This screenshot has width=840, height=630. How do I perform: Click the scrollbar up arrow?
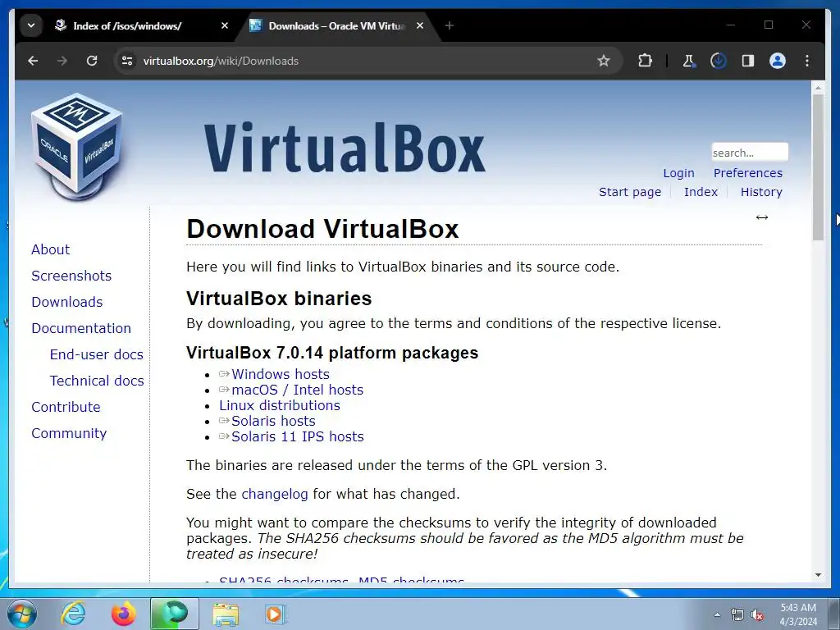818,87
